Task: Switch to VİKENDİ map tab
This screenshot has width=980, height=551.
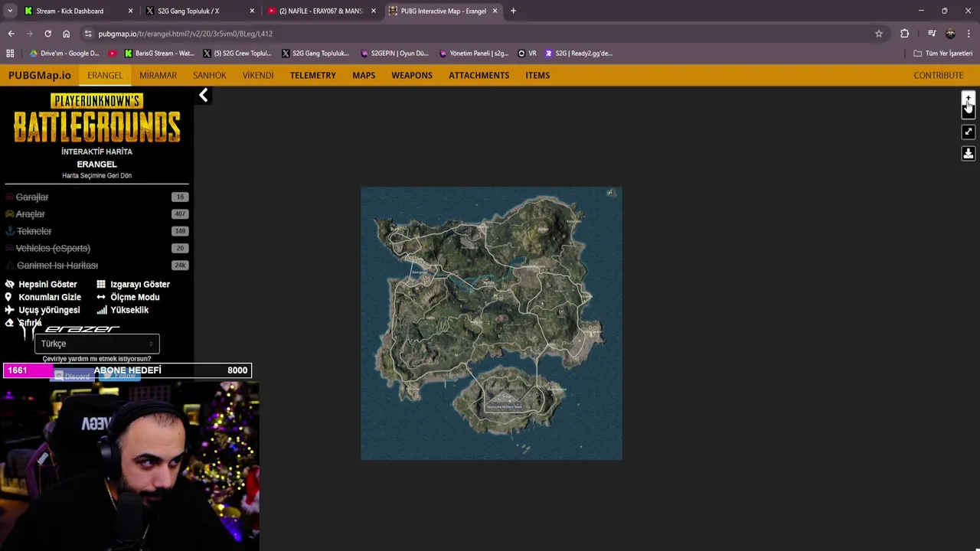Action: click(257, 75)
